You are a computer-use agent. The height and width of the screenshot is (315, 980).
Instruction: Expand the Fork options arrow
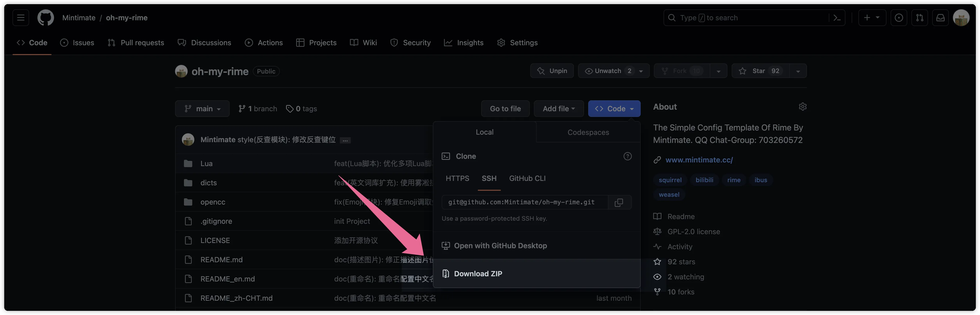point(718,71)
